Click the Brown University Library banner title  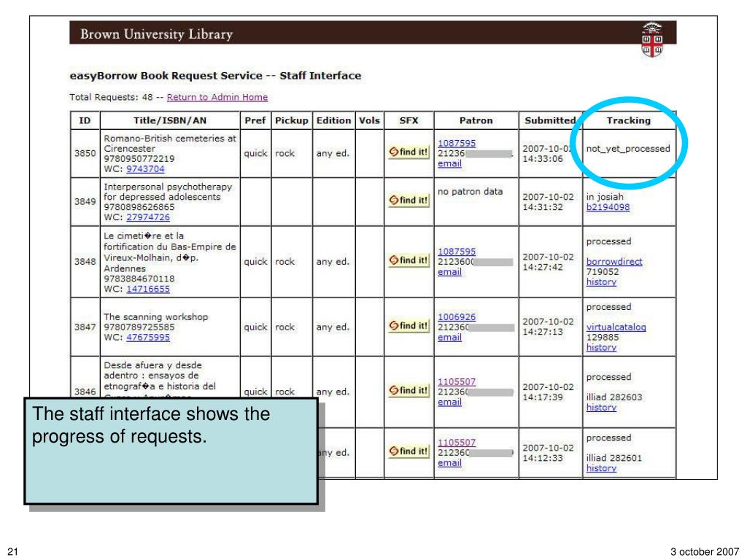[156, 34]
